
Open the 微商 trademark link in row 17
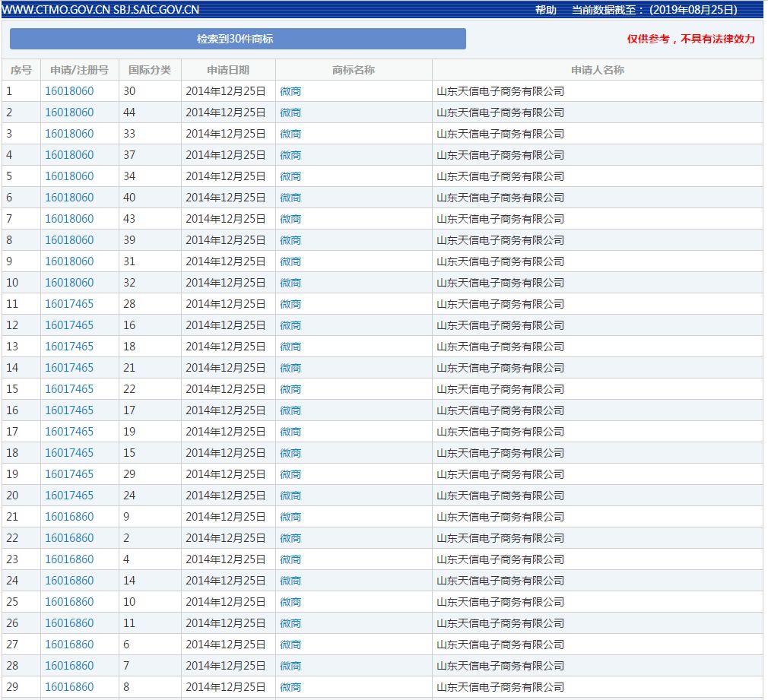pyautogui.click(x=290, y=432)
